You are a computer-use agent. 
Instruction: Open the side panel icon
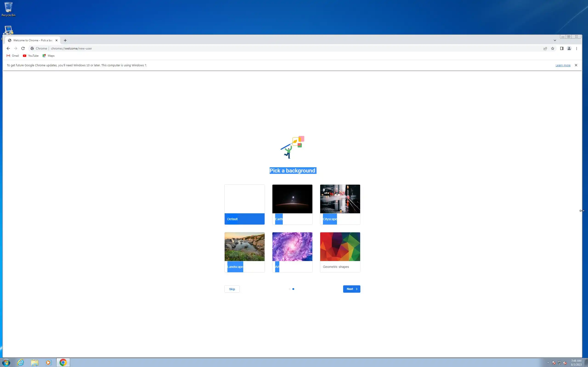pyautogui.click(x=562, y=49)
